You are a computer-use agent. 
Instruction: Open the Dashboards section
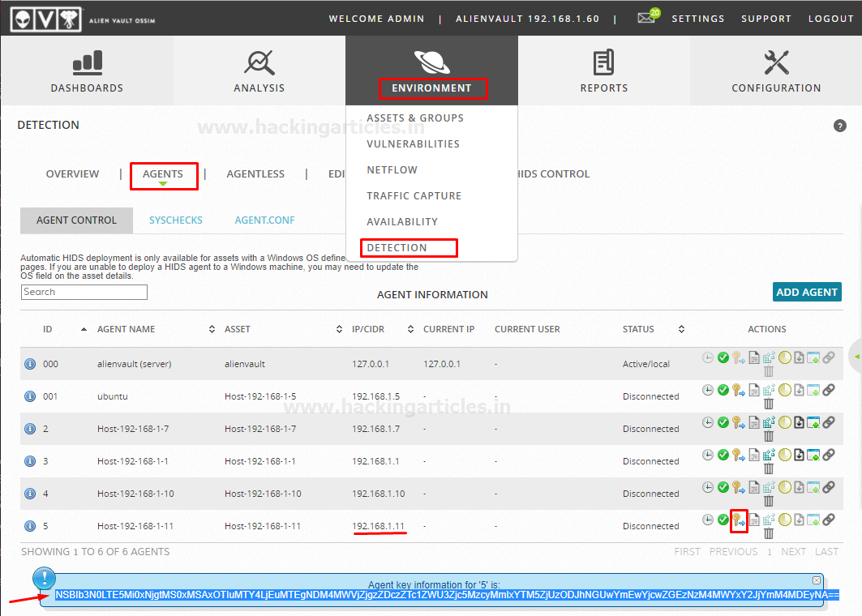[x=87, y=71]
